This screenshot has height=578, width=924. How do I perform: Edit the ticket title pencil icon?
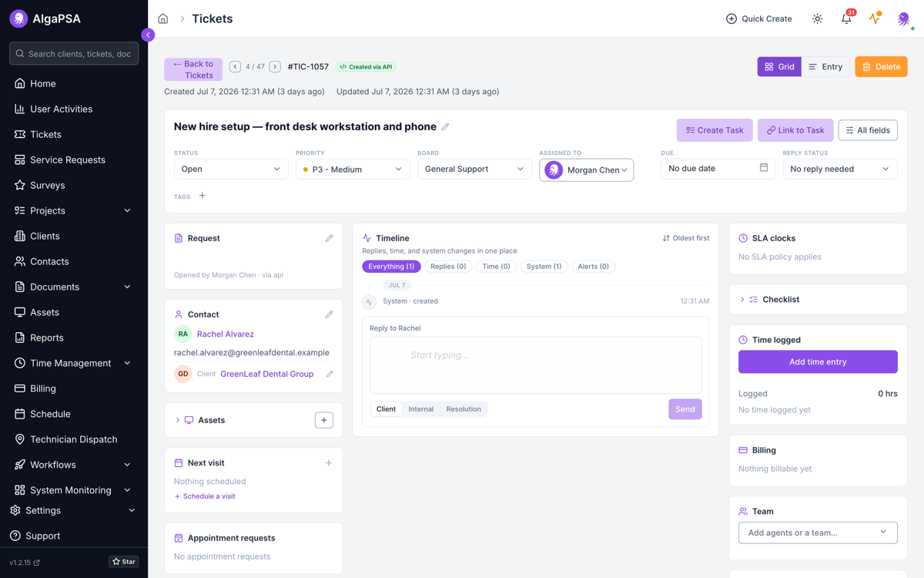445,126
